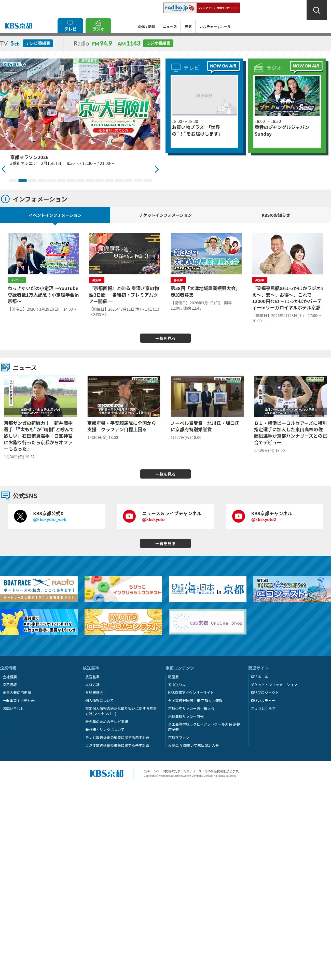Open 祇園祭 footer link

[x=173, y=677]
